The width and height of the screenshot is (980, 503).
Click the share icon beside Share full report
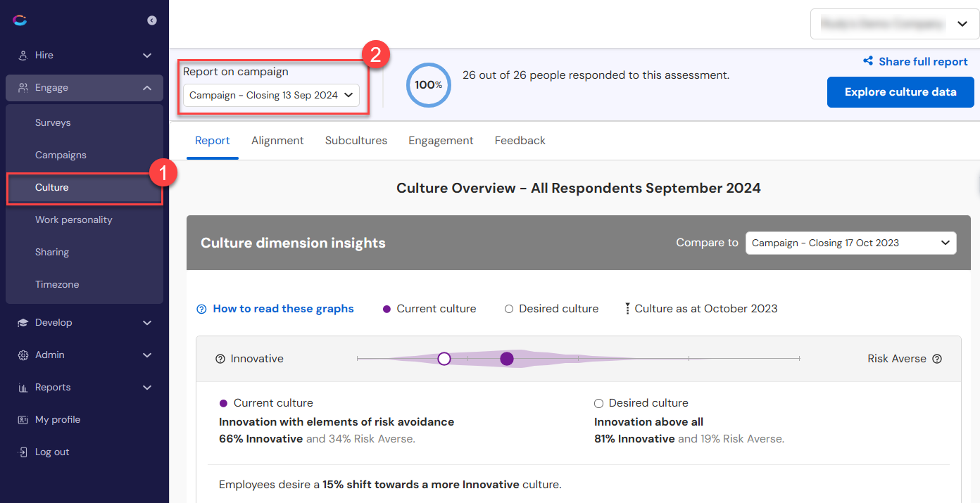pyautogui.click(x=868, y=62)
